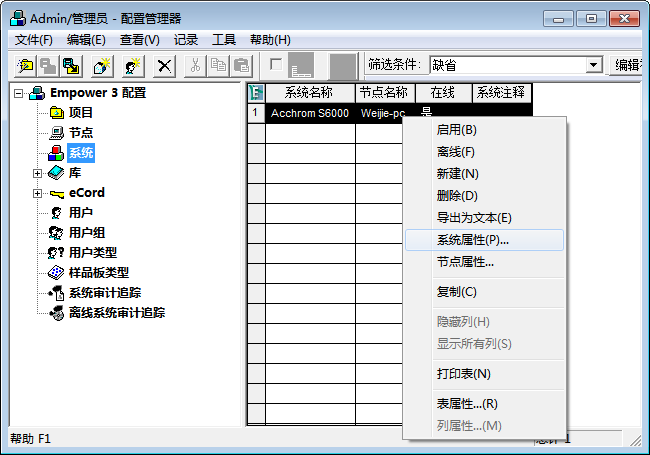Expand the eCord tree node
The image size is (650, 455).
tap(37, 193)
